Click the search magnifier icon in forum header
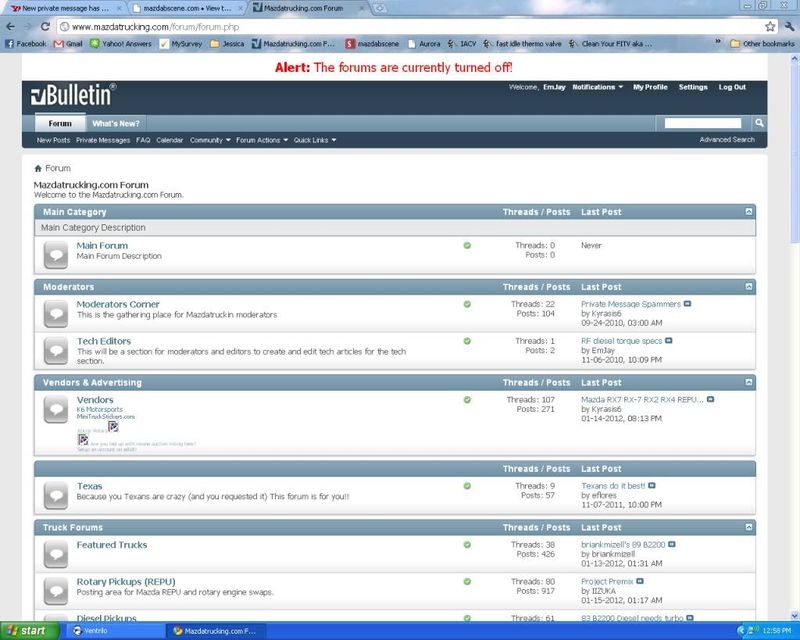The width and height of the screenshot is (800, 640). pyautogui.click(x=759, y=123)
